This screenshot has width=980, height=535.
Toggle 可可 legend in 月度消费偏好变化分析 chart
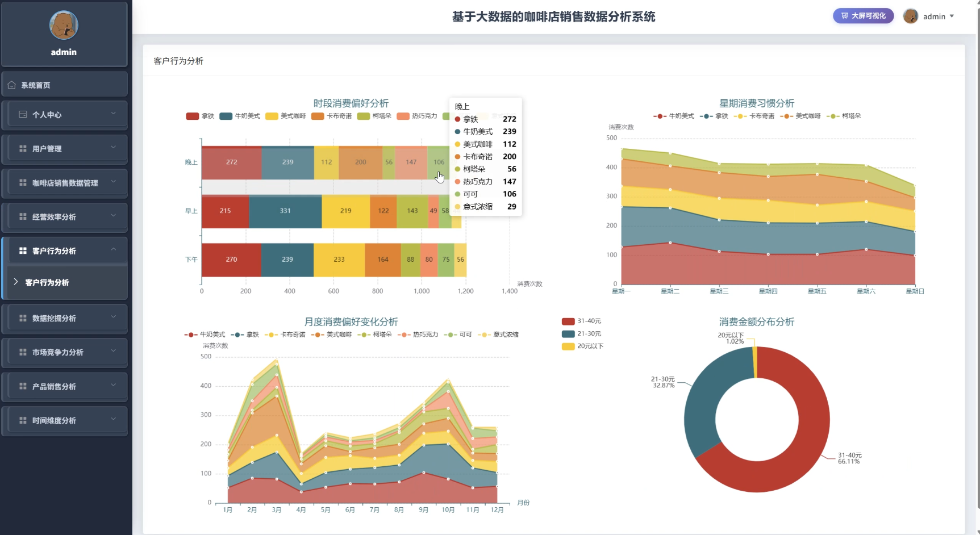coord(458,335)
